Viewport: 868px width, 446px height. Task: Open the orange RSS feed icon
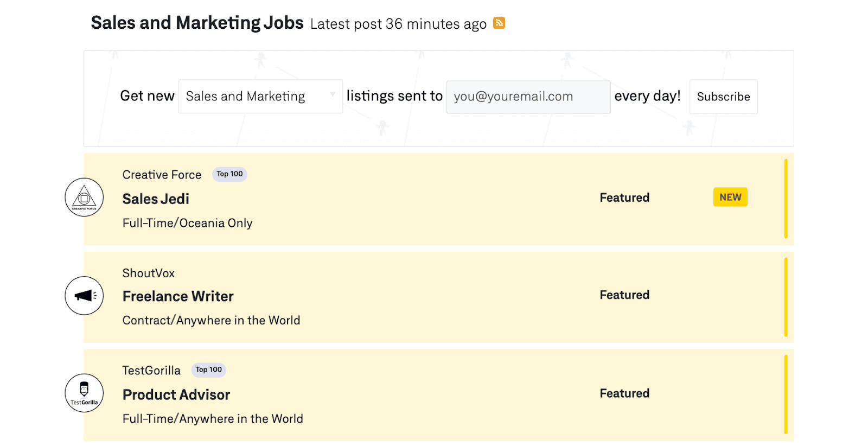coord(499,23)
